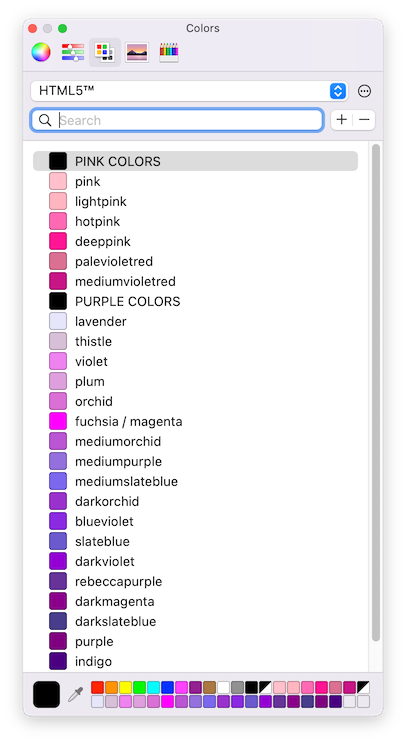Image resolution: width=406 pixels, height=743 pixels.
Task: Activate the eyedropper color sampler
Action: (x=76, y=695)
